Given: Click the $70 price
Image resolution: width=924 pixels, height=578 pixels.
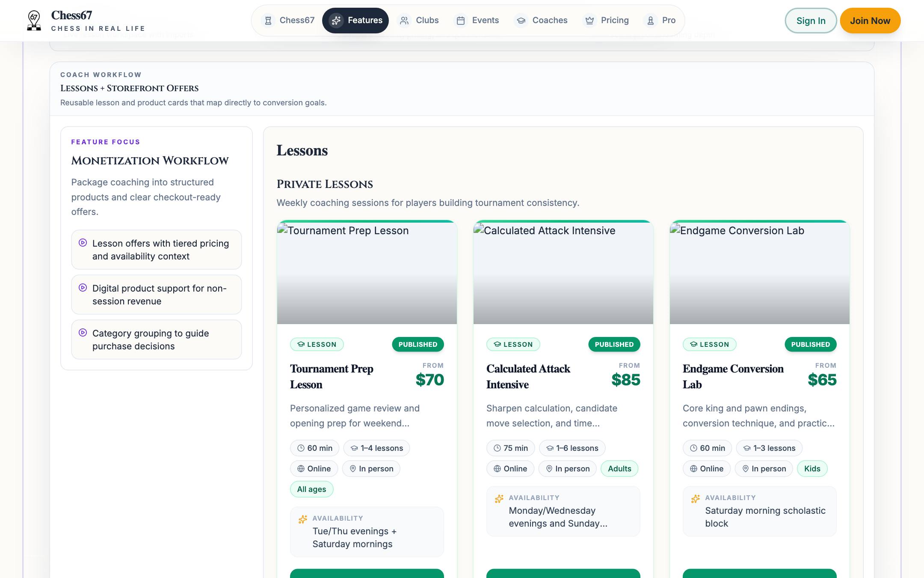Looking at the screenshot, I should point(430,380).
